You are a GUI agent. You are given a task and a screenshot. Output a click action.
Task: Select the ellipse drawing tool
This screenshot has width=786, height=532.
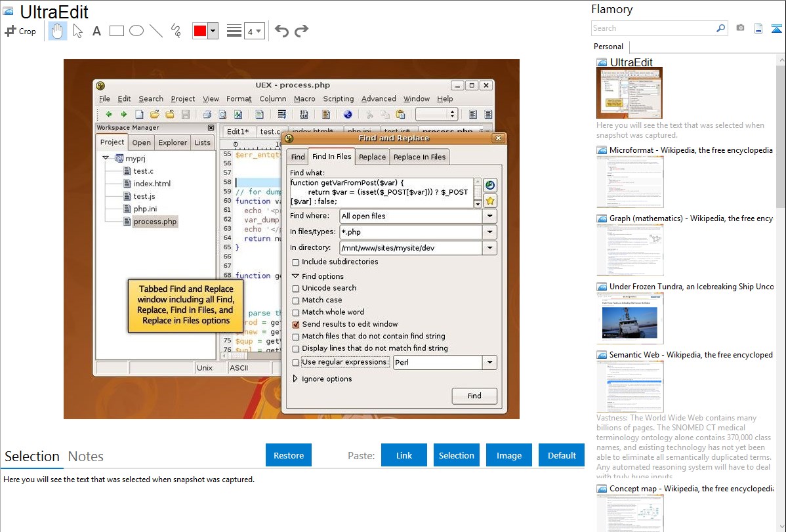point(136,31)
